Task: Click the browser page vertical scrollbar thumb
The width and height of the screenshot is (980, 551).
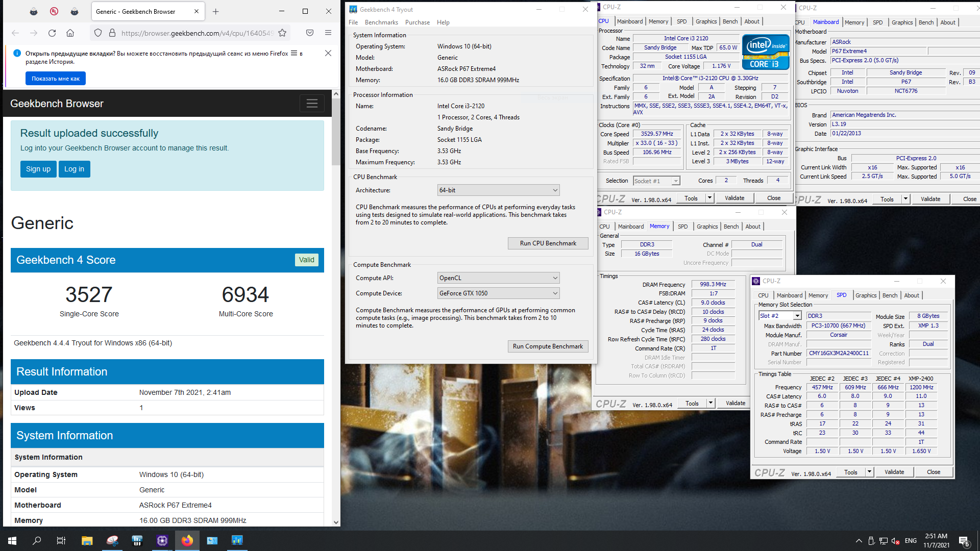Action: 336,133
